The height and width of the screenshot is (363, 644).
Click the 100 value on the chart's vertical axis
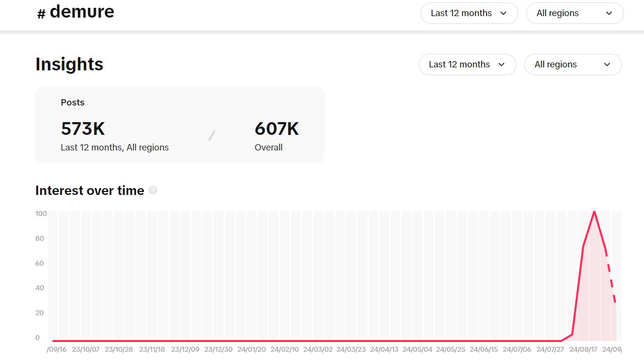pos(41,214)
